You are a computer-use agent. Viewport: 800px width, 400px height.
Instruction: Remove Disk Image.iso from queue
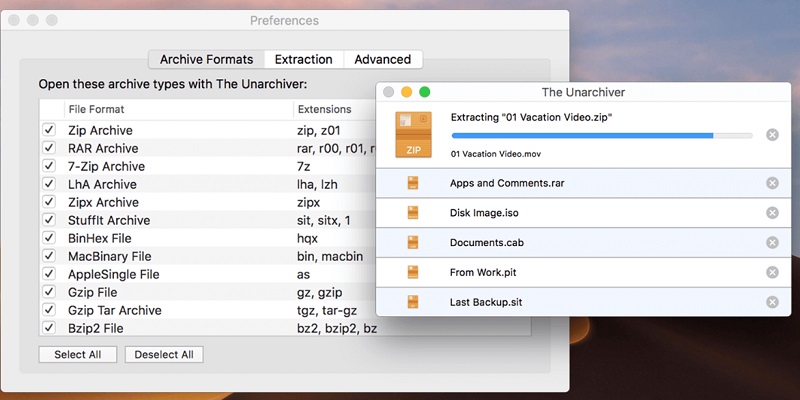click(772, 213)
